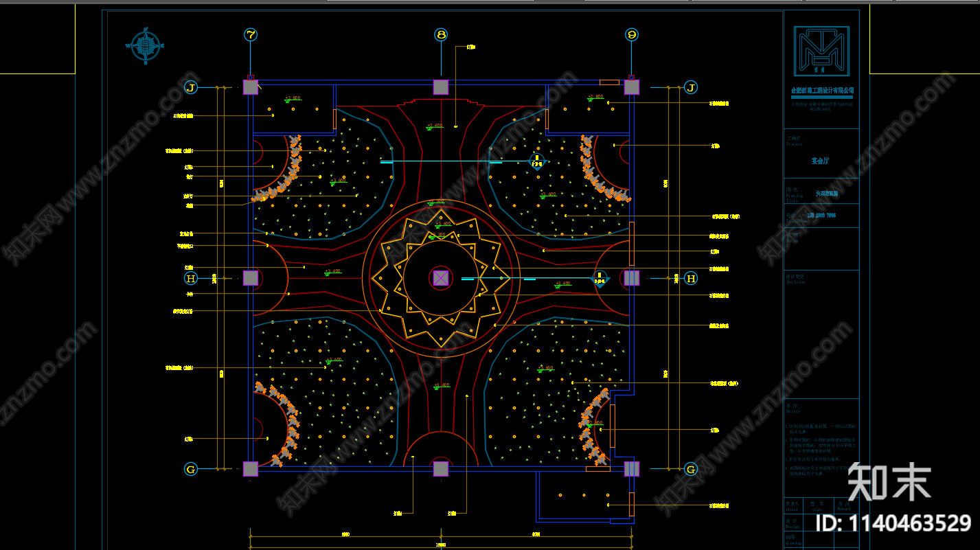
Task: Select the column at axis 7 and H
Action: 251,278
